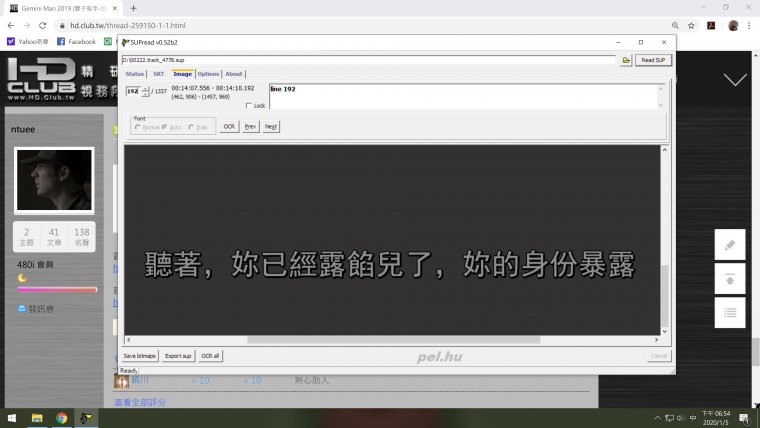Click the horizontal scrollbar thumb under the image
760x428 pixels.
click(394, 340)
